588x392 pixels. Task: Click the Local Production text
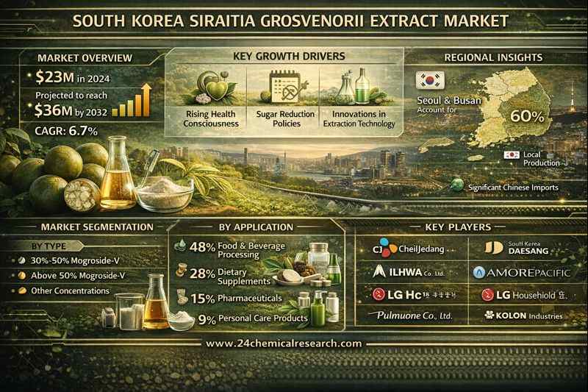coord(542,159)
